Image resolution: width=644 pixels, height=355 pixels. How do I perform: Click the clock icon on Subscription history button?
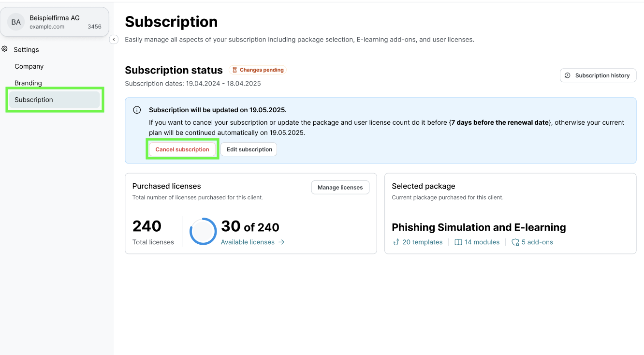click(569, 75)
